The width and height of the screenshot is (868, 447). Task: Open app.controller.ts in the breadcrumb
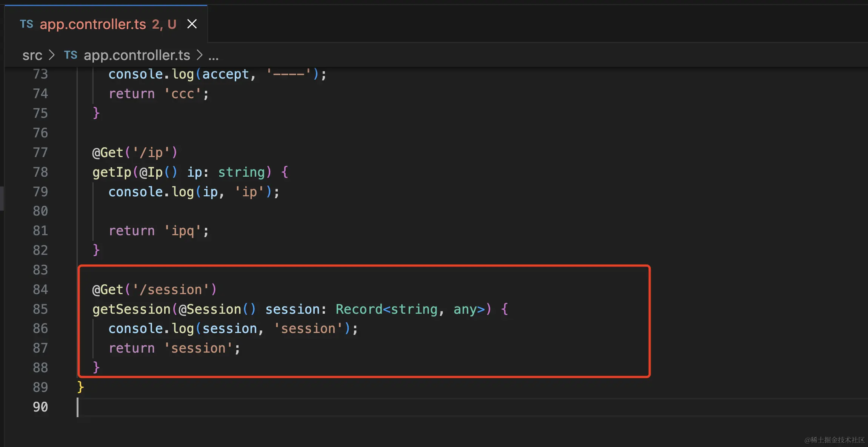tap(137, 55)
